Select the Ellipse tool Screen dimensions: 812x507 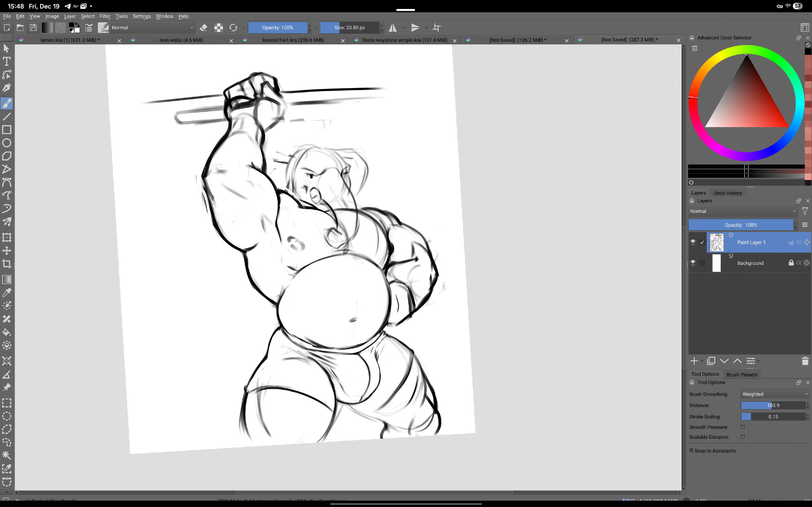6,143
